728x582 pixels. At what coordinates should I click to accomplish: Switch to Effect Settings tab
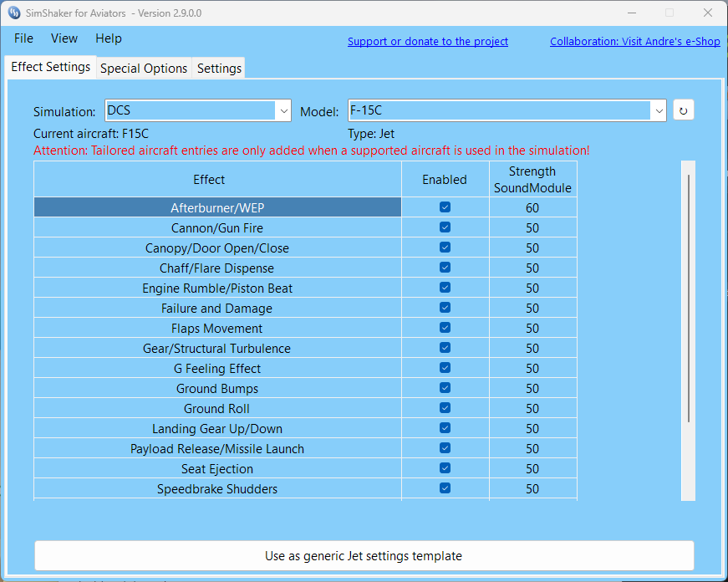coord(51,67)
